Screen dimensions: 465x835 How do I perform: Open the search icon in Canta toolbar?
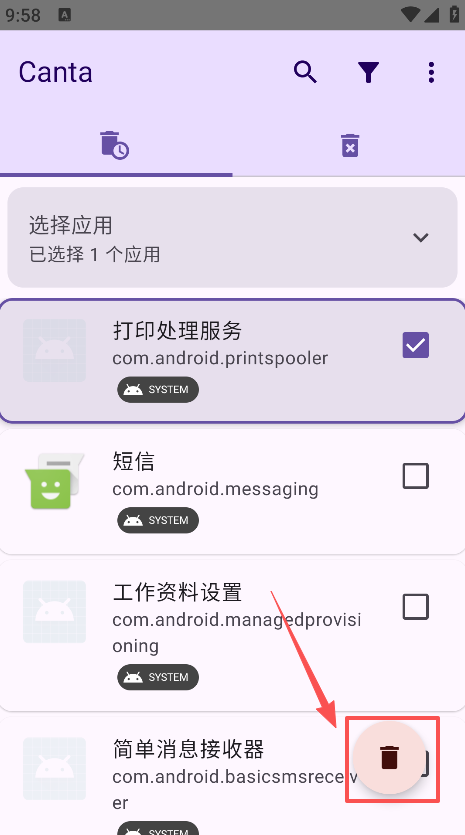point(305,72)
